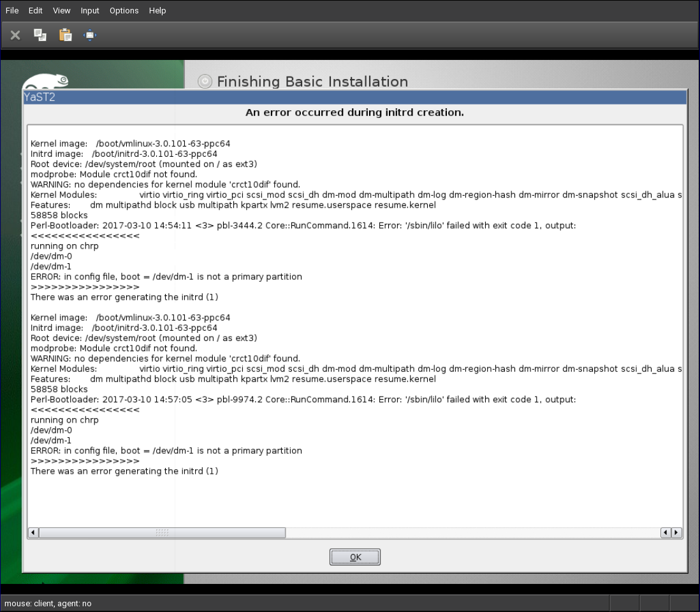The image size is (700, 612).
Task: Open the View menu
Action: point(62,10)
